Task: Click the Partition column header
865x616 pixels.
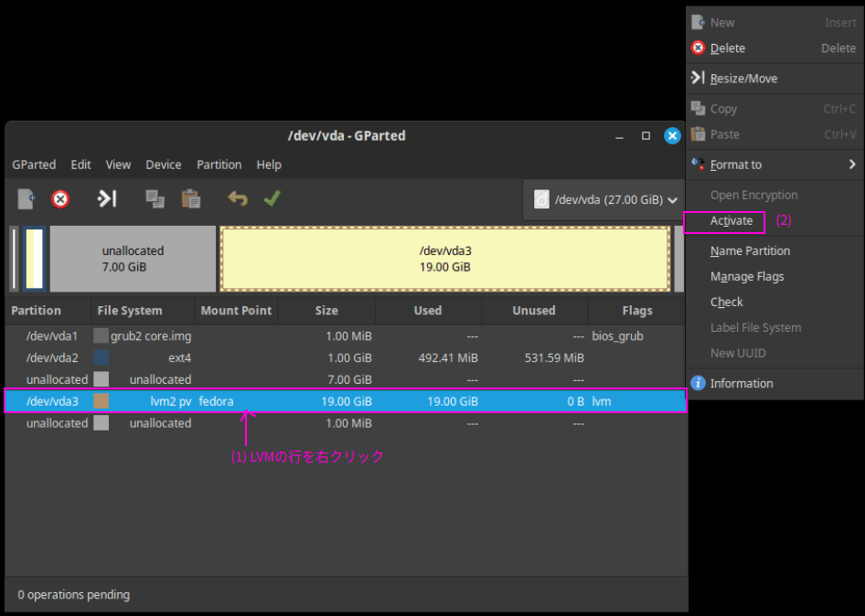Action: tap(48, 311)
